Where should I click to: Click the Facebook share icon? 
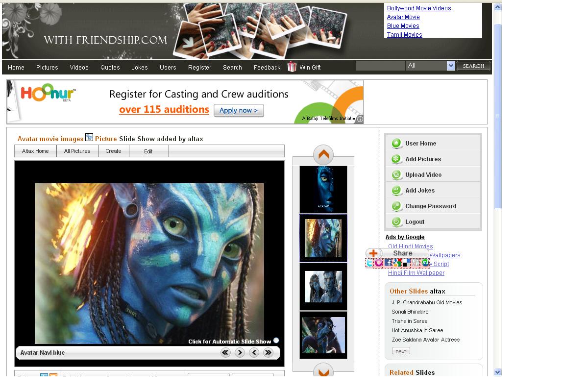click(388, 263)
